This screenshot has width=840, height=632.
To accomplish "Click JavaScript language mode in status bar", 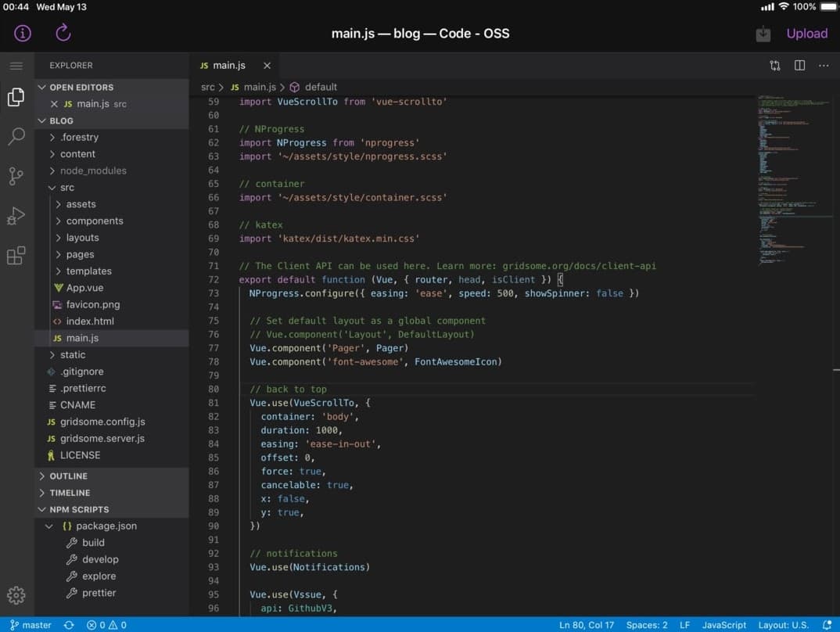I will point(723,625).
